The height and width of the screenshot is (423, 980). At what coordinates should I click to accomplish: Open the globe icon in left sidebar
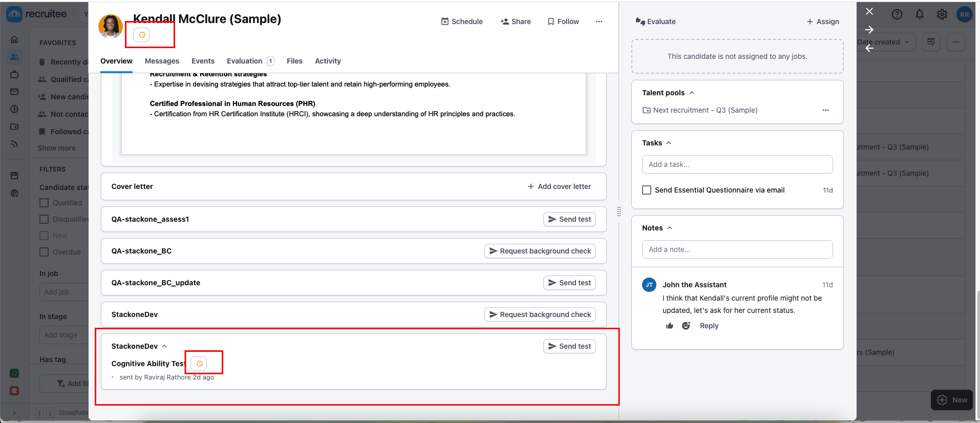(14, 193)
